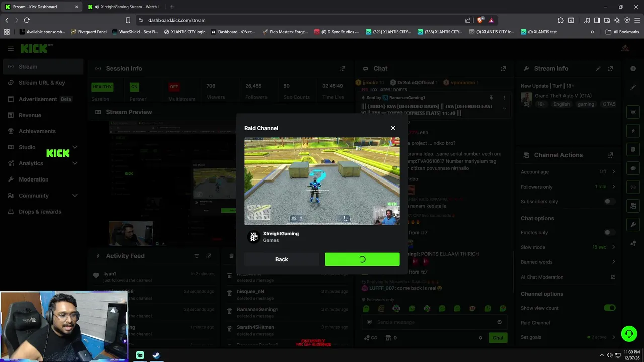Viewport: 644px width, 362px height.
Task: Reload the dashboard page
Action: pyautogui.click(x=27, y=20)
